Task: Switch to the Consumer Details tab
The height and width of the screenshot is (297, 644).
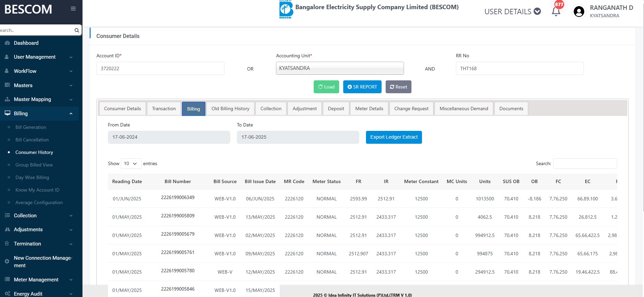Action: coord(123,108)
